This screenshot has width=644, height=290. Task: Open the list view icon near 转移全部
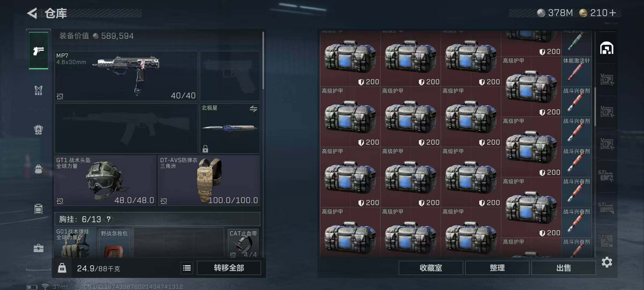[187, 268]
